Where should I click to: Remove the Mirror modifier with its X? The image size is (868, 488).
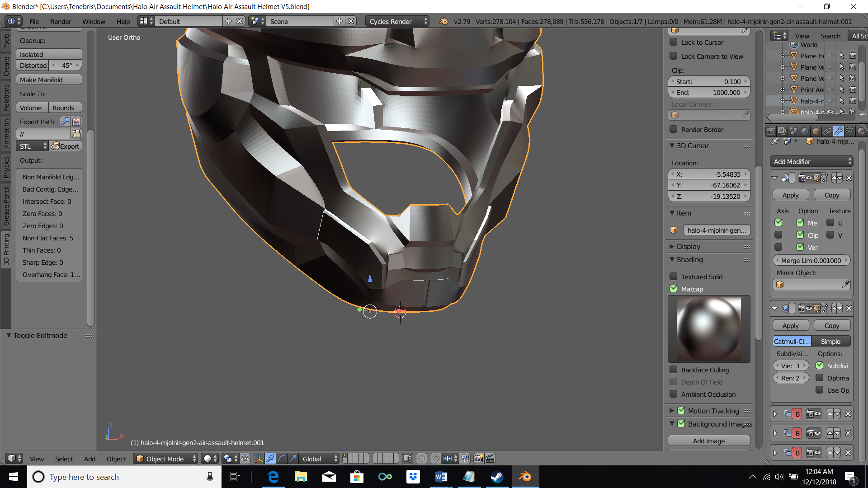(x=849, y=178)
